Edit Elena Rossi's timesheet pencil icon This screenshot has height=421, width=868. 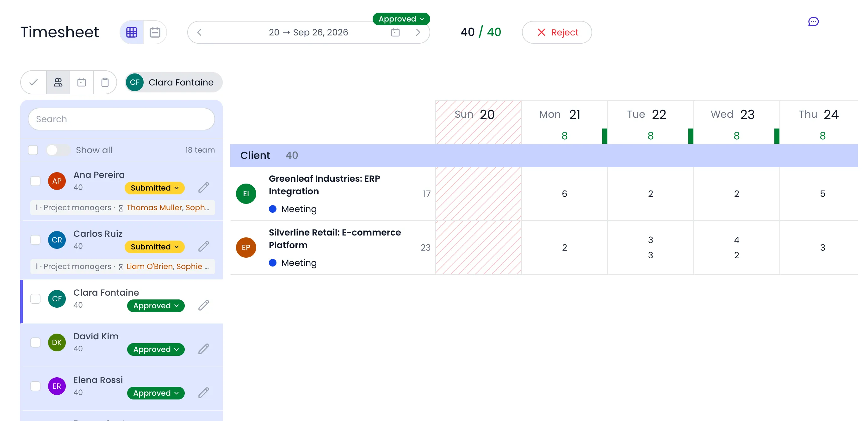203,392
